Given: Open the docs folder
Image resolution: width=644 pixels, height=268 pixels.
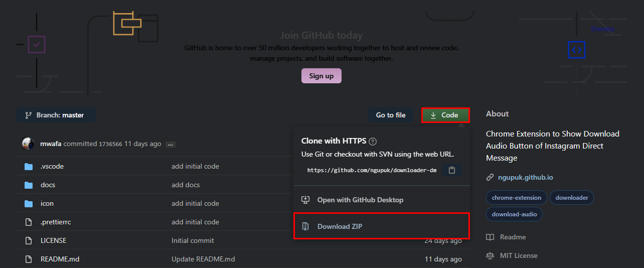Looking at the screenshot, I should [48, 185].
